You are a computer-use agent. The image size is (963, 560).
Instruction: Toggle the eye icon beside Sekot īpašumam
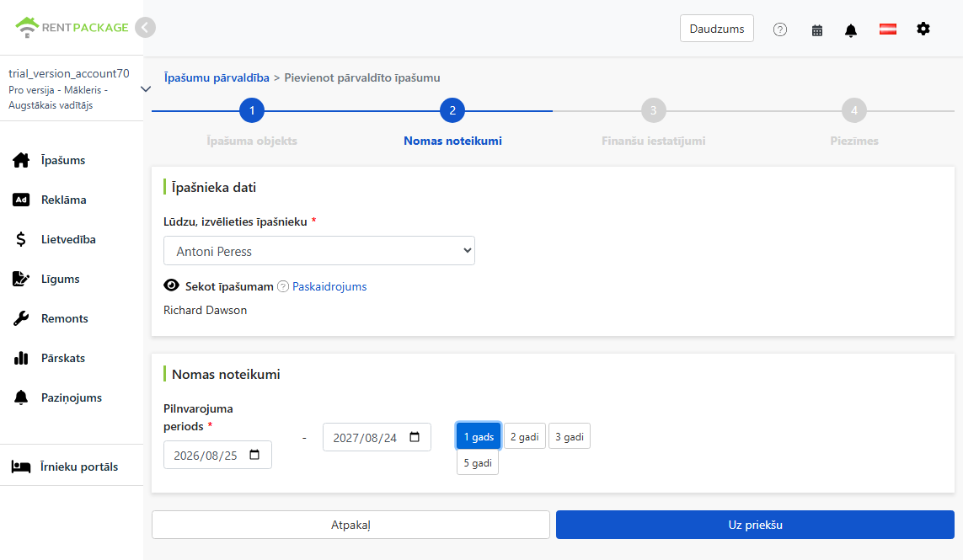pyautogui.click(x=171, y=285)
